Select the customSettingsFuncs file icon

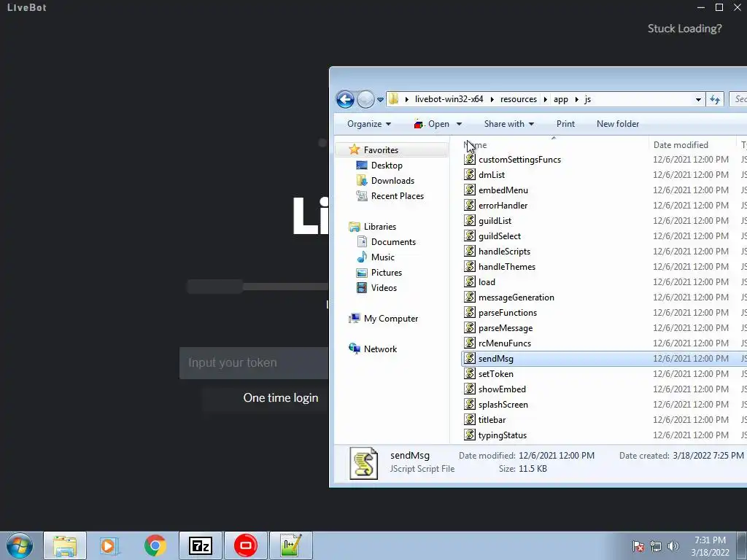click(470, 159)
